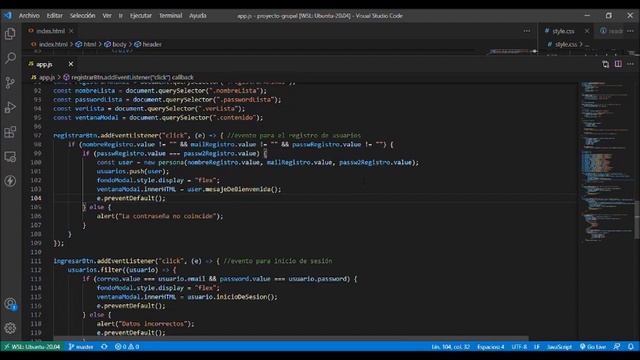This screenshot has width=640, height=360.
Task: Click the open changes icon in app.js group
Action: (605, 64)
